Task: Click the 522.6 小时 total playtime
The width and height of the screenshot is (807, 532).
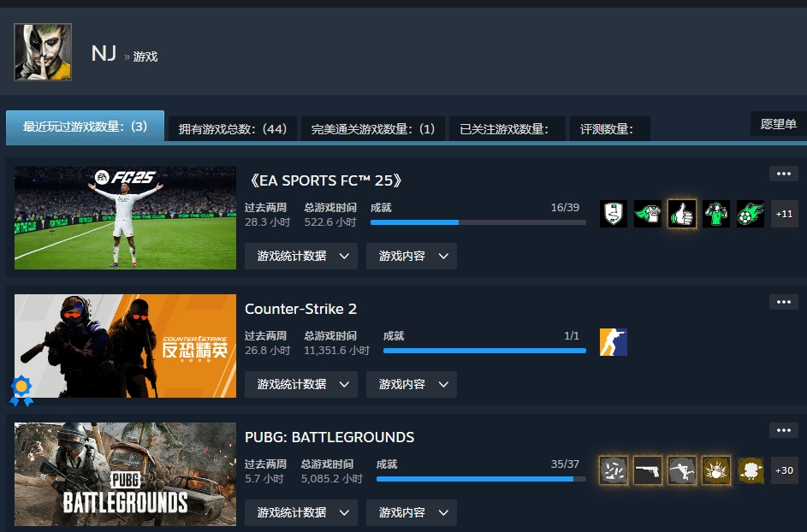Action: click(x=329, y=222)
